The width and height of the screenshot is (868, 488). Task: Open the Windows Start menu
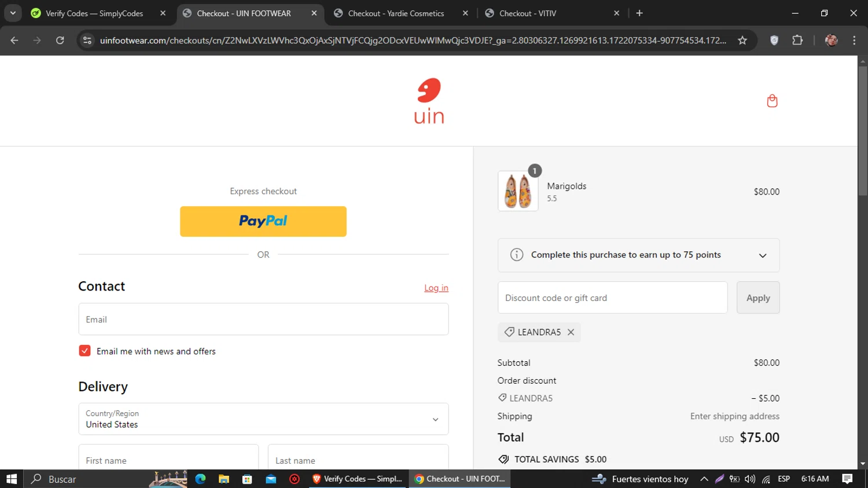pyautogui.click(x=12, y=479)
